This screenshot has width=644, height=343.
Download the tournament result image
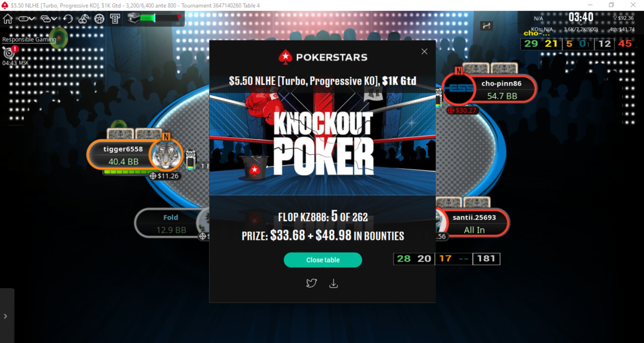(x=334, y=284)
